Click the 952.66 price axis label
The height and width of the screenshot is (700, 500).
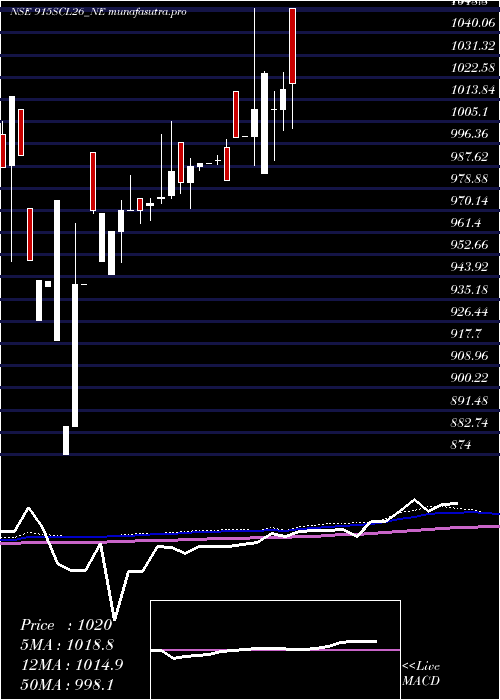click(x=470, y=245)
